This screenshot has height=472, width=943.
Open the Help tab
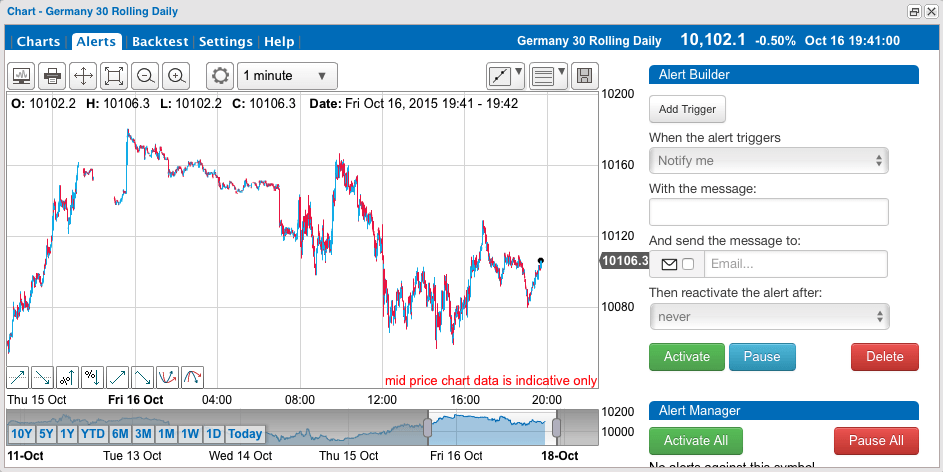tap(279, 41)
